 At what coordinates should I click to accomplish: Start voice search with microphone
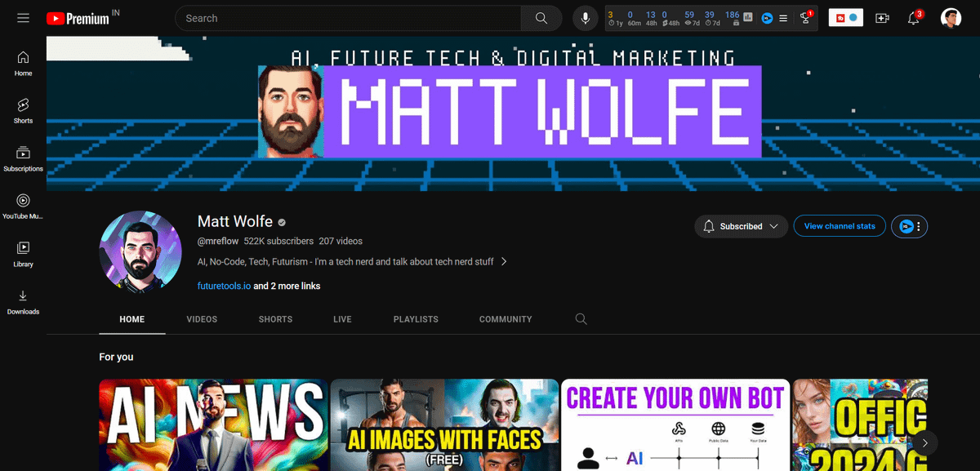pos(586,18)
